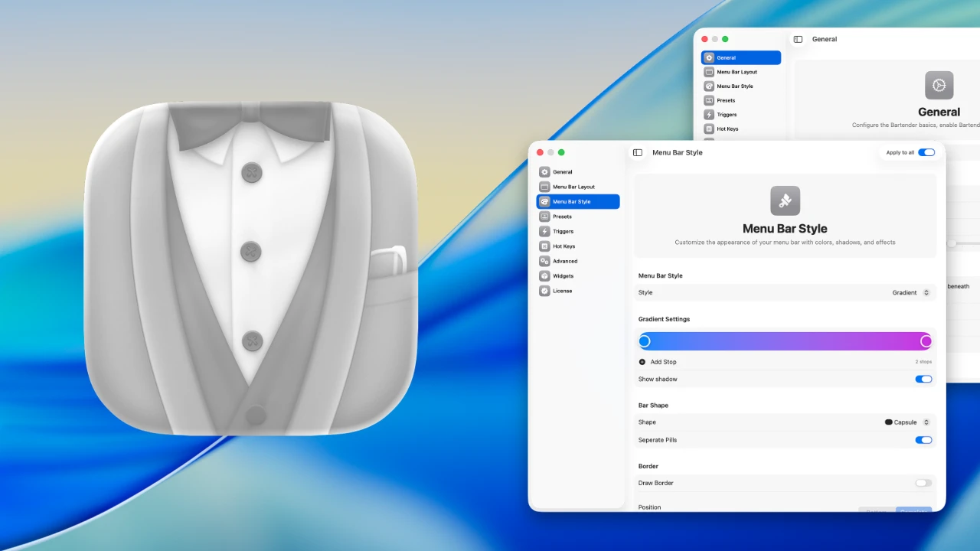Screen dimensions: 980x551
Task: Turn off the Show shadow switch
Action: pyautogui.click(x=923, y=379)
